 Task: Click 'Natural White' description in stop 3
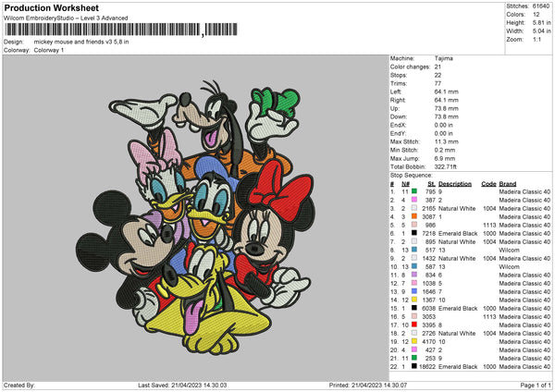click(457, 208)
